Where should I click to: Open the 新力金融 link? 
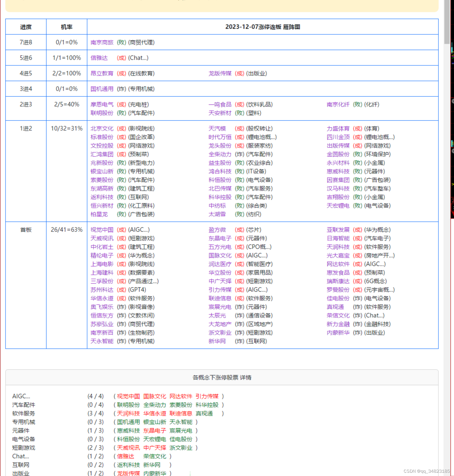click(x=338, y=324)
